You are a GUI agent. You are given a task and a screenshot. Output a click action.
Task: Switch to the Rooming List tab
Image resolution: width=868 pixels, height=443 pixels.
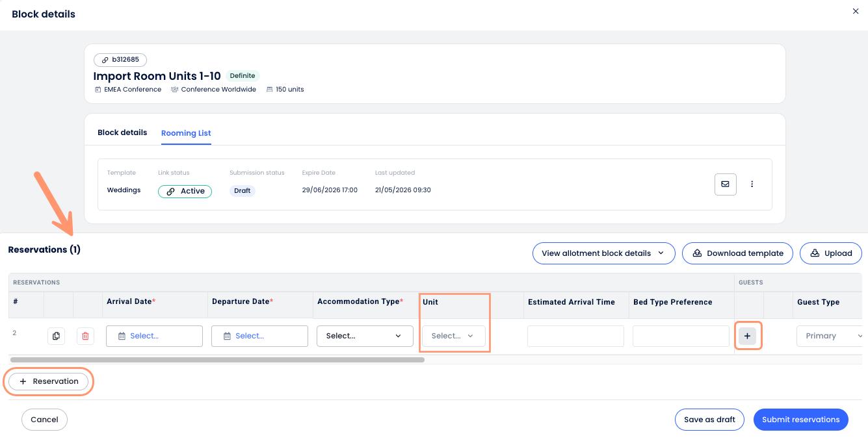click(x=186, y=133)
